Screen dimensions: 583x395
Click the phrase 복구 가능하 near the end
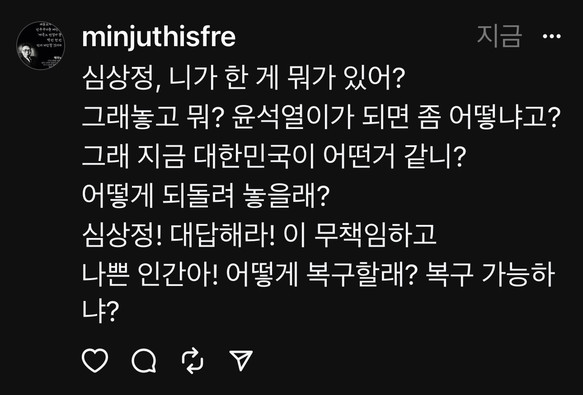490,275
